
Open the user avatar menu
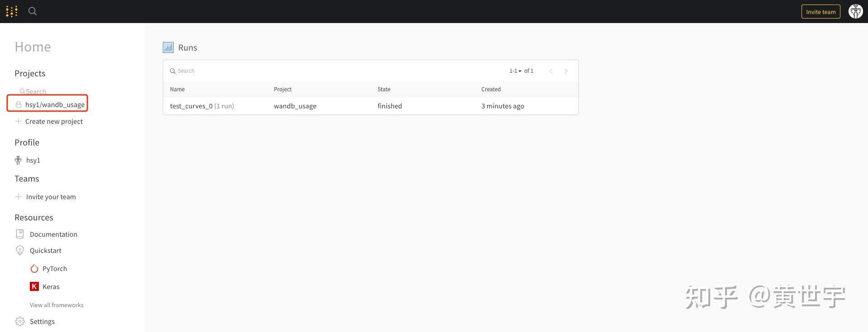855,11
